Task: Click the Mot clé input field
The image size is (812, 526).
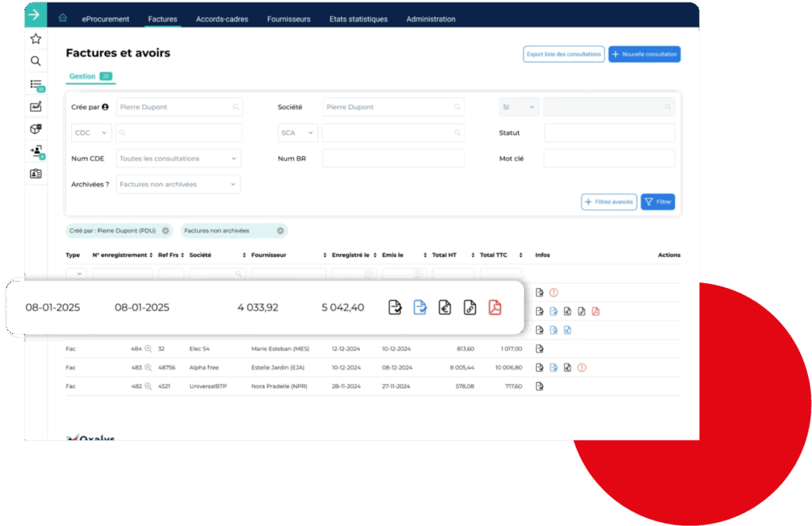Action: click(609, 159)
